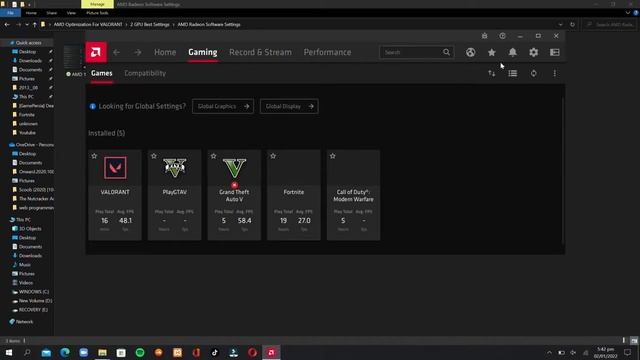Open Microsoft Edge from the taskbar
This screenshot has height=360, width=640.
click(x=65, y=353)
